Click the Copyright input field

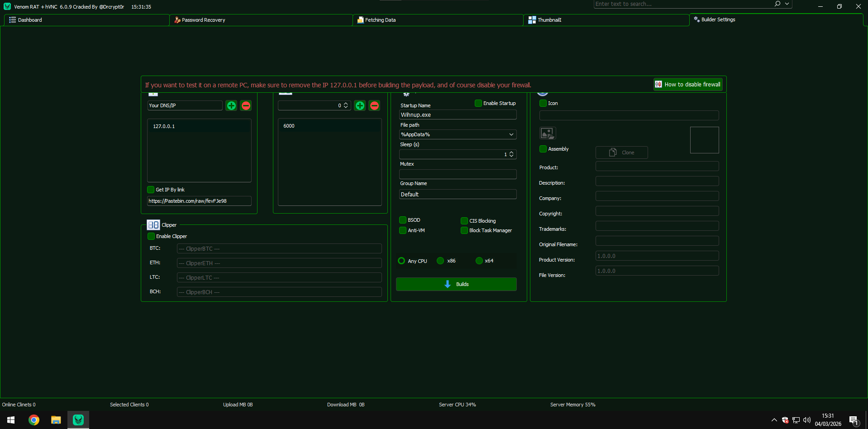(x=657, y=211)
